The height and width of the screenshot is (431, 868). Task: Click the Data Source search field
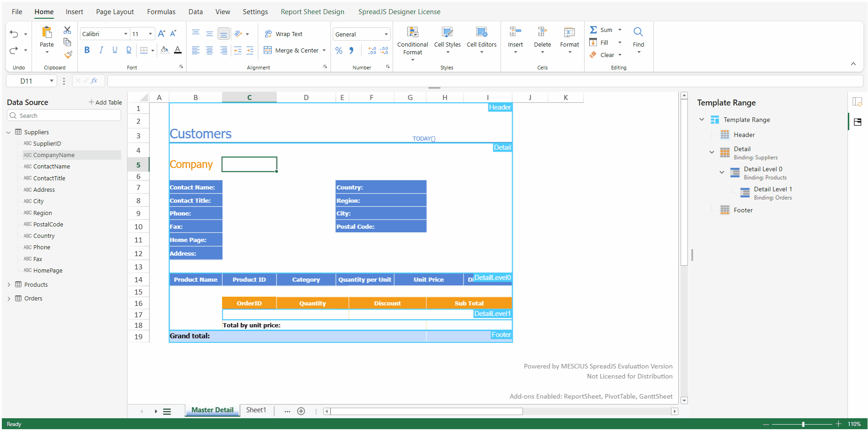64,116
